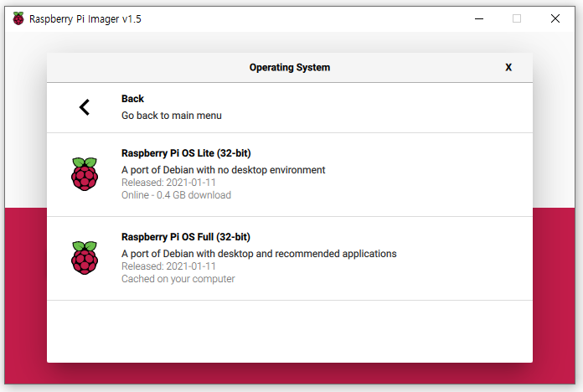Click 'Released: 2021-01-11' under OS Full
Image resolution: width=583 pixels, height=392 pixels.
pos(168,266)
